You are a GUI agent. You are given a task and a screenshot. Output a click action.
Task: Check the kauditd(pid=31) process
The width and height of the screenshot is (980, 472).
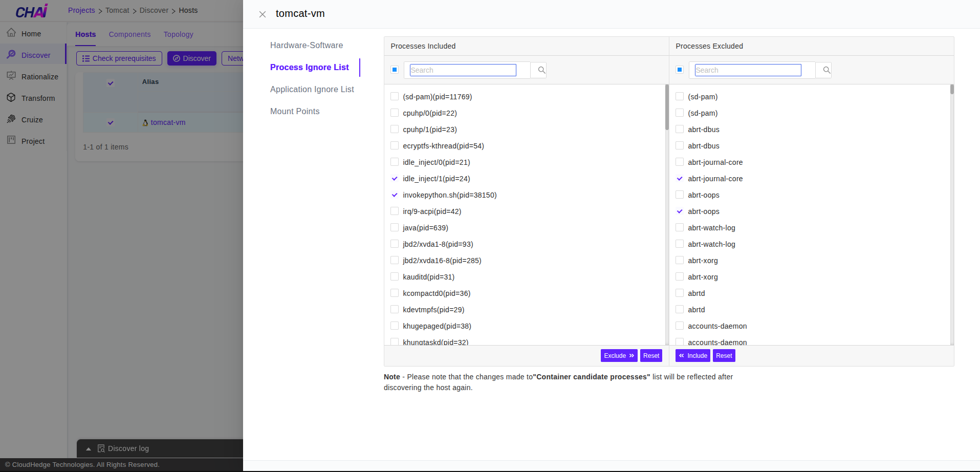pos(395,276)
